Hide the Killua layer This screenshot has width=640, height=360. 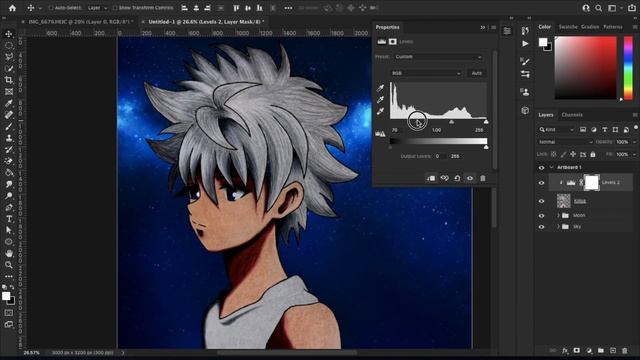coord(542,201)
